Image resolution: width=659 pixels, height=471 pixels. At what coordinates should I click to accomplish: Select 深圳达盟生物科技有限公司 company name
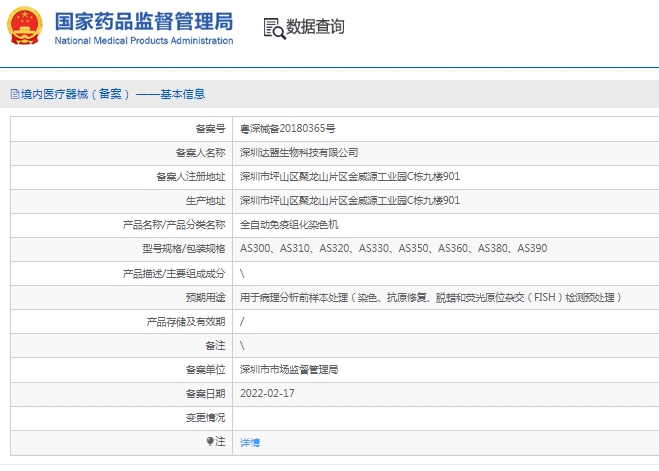pyautogui.click(x=299, y=153)
